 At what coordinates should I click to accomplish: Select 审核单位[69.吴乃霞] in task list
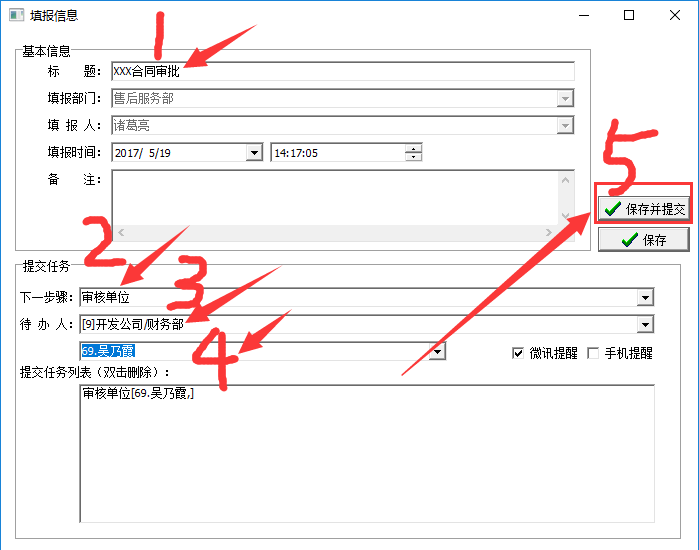point(139,395)
